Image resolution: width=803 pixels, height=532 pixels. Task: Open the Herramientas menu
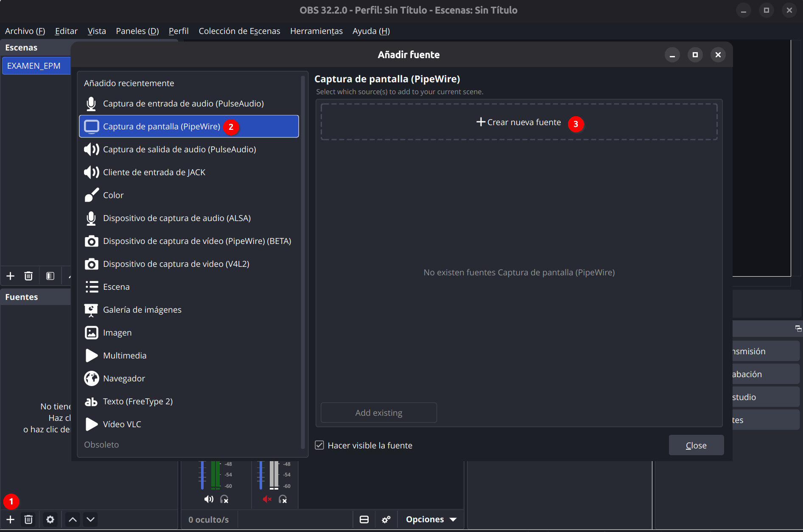[316, 31]
